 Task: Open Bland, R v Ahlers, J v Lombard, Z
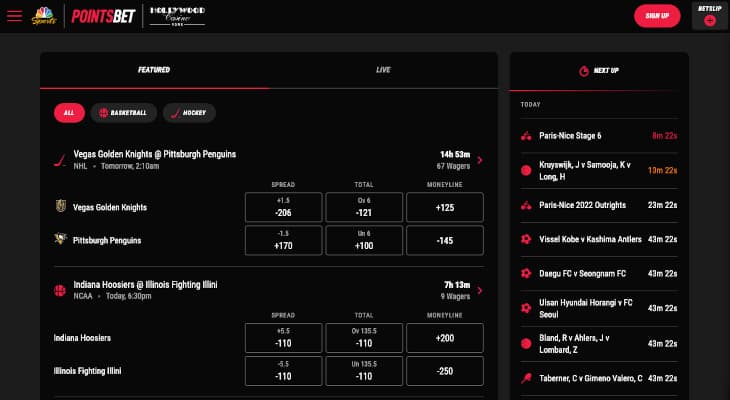click(599, 344)
